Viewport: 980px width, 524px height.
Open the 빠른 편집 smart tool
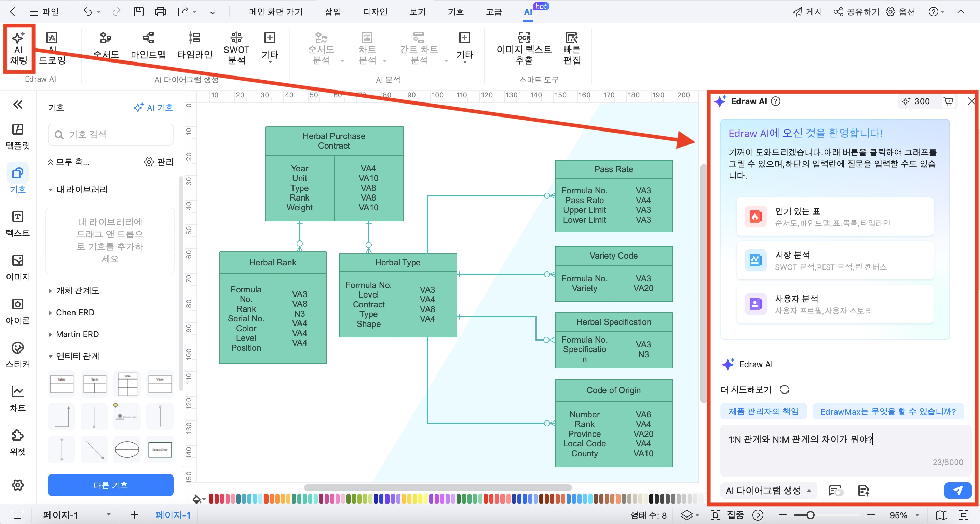[x=571, y=48]
